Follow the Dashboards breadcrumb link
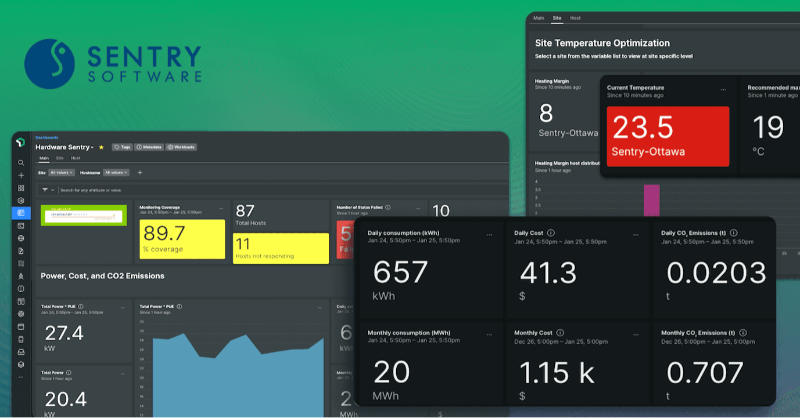The image size is (800, 418). [46, 138]
